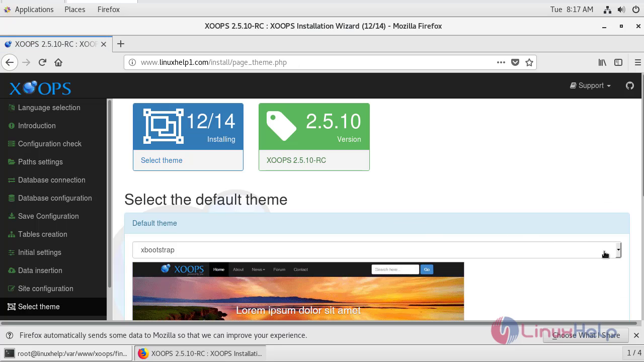Open a new browser tab with plus

120,44
